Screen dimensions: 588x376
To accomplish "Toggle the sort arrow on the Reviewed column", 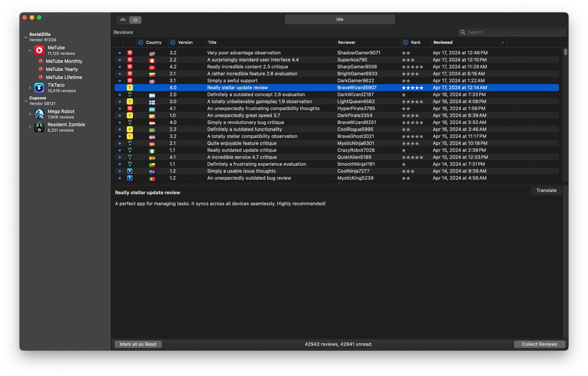I will coord(503,43).
